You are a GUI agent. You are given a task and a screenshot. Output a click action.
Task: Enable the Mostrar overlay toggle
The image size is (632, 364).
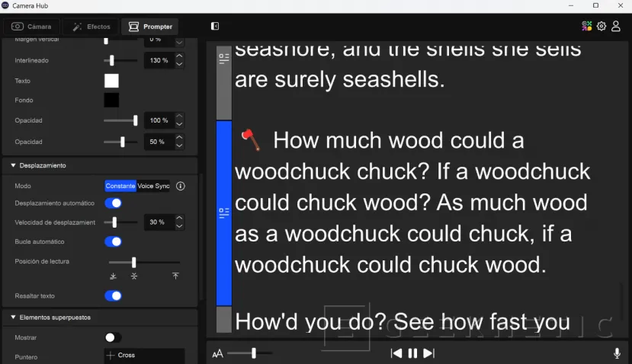[x=113, y=337]
